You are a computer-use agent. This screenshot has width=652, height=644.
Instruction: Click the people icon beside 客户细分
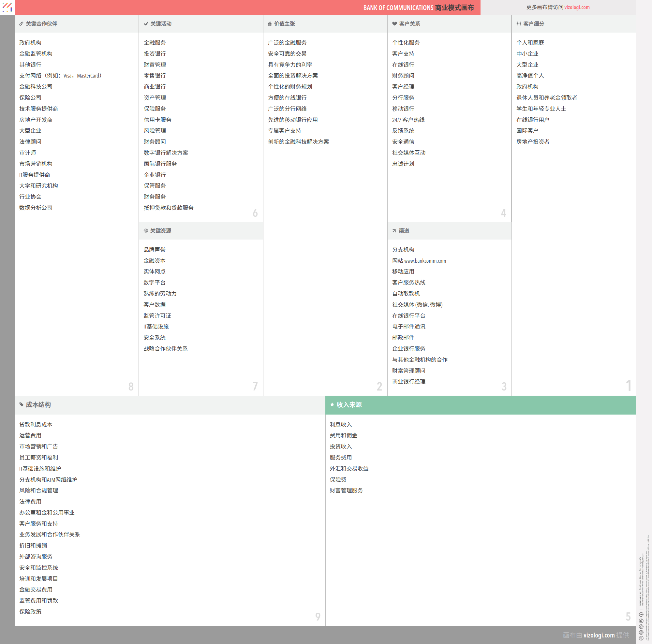519,24
